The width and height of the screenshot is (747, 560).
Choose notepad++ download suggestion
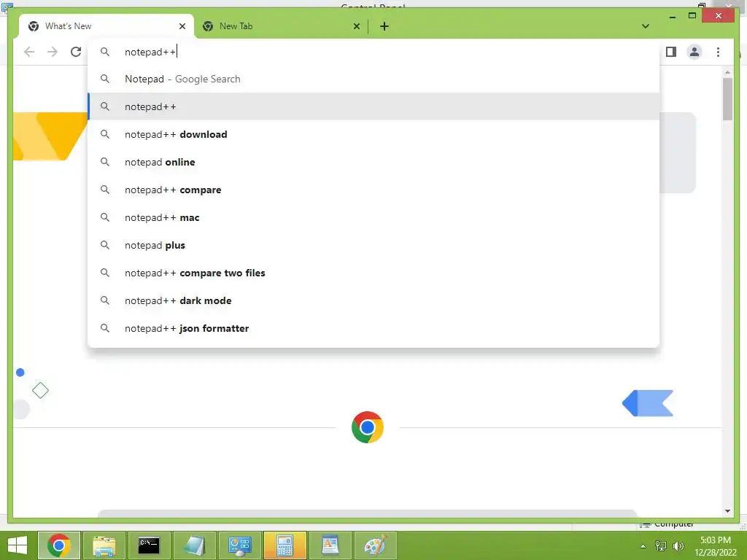pos(373,134)
